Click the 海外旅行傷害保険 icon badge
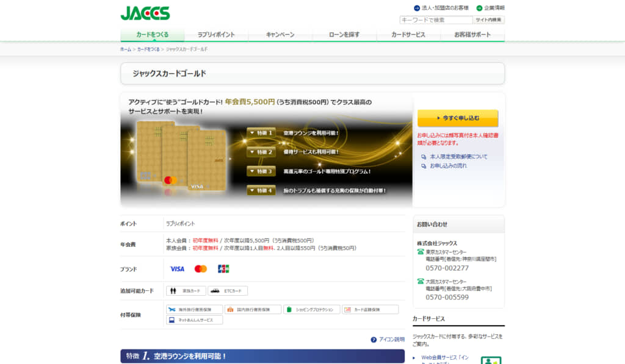Image resolution: width=625 pixels, height=364 pixels. [x=195, y=310]
